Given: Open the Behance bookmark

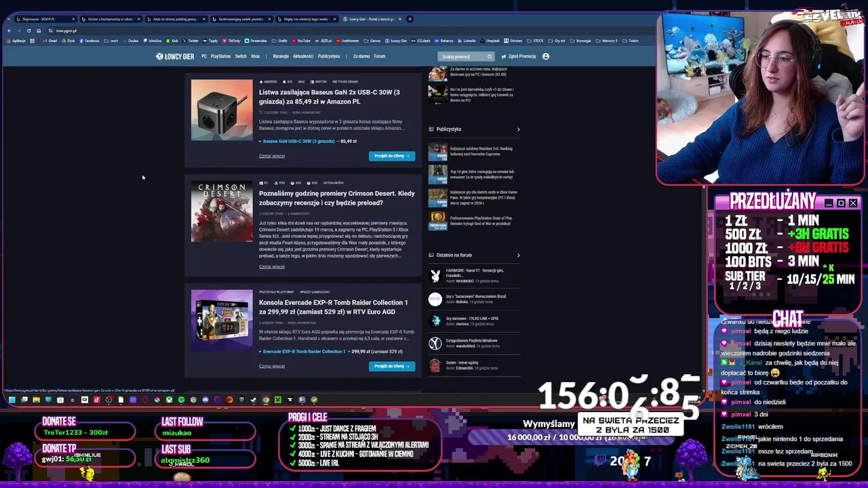Looking at the screenshot, I should pyautogui.click(x=443, y=41).
